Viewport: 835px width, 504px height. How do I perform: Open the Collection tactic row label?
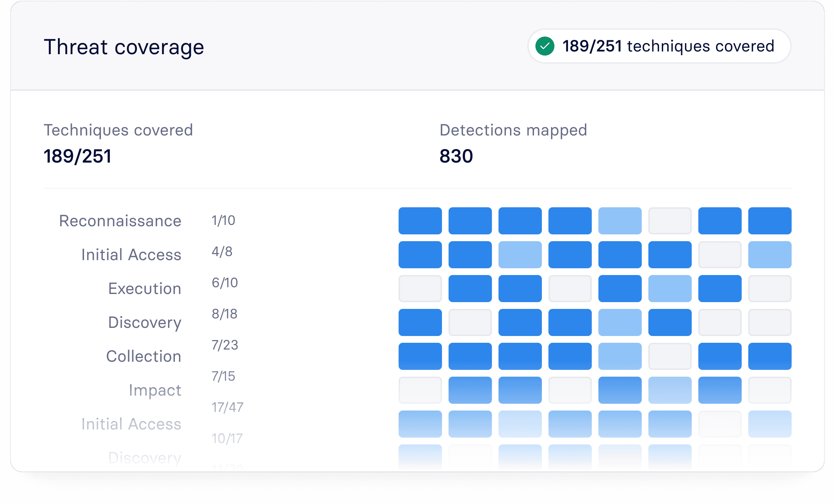point(144,356)
